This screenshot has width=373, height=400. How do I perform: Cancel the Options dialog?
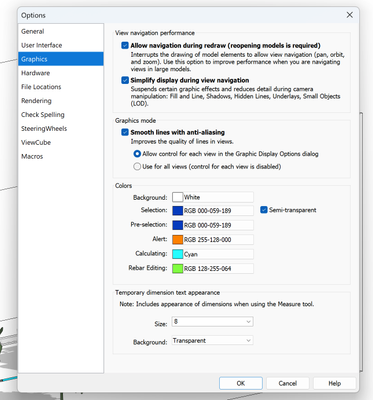click(x=288, y=383)
